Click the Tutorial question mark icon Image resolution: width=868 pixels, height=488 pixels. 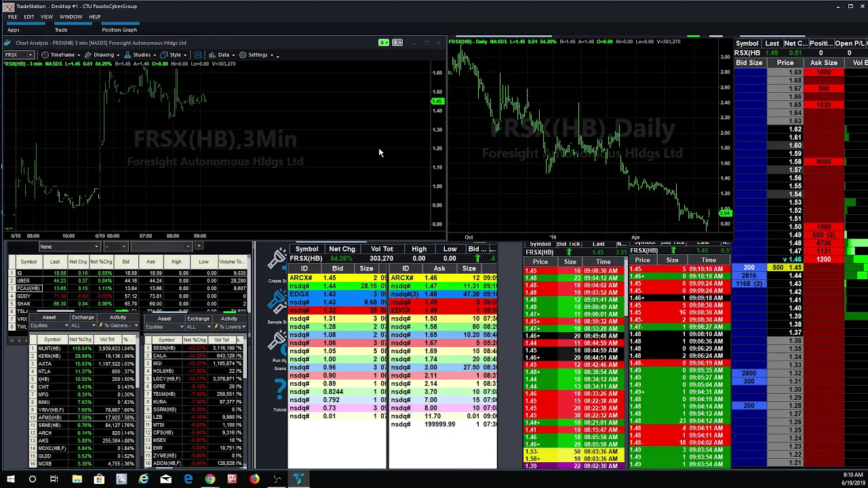pos(279,389)
